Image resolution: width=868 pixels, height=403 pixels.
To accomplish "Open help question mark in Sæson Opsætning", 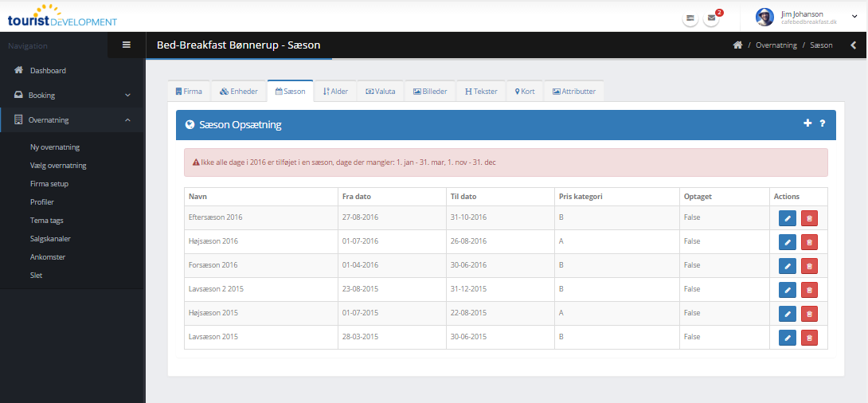I will pos(822,123).
